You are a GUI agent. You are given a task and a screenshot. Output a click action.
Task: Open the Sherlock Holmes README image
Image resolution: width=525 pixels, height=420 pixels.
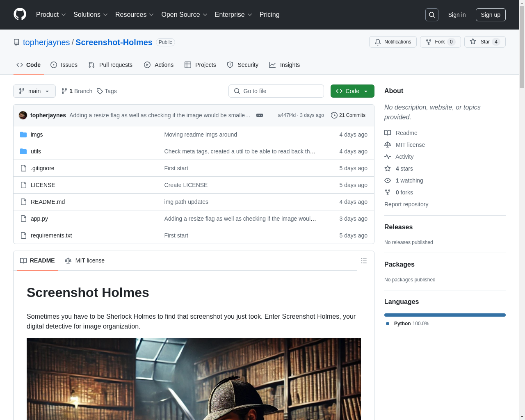click(194, 379)
